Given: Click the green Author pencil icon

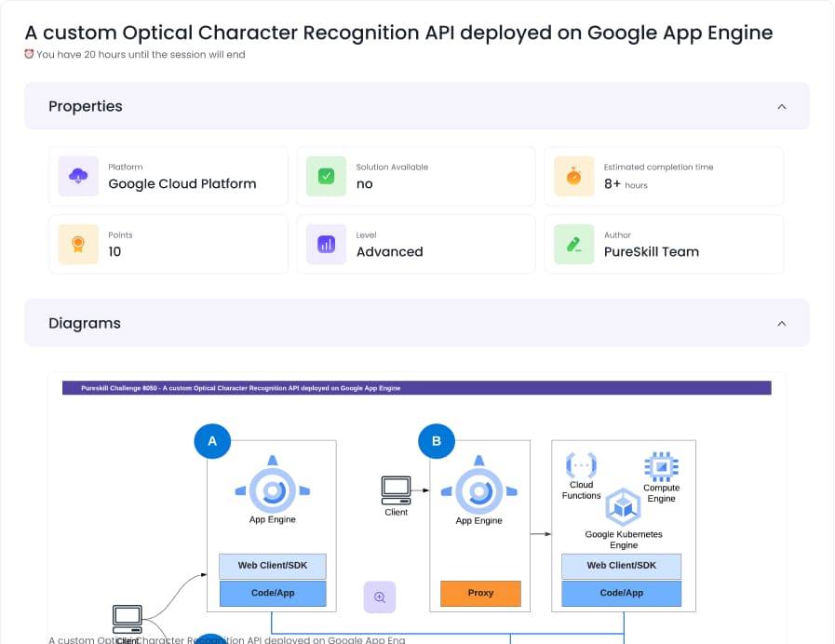Looking at the screenshot, I should (573, 244).
